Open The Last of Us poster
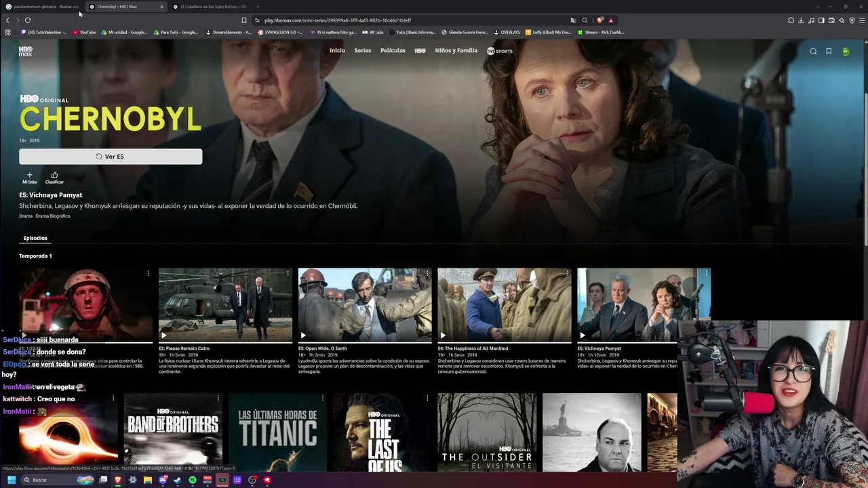 click(382, 432)
